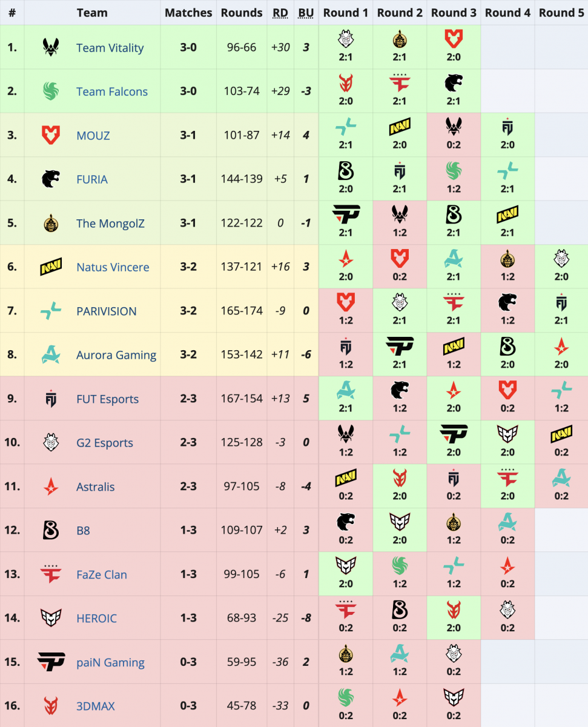Open the G2 Esports team link

(104, 443)
